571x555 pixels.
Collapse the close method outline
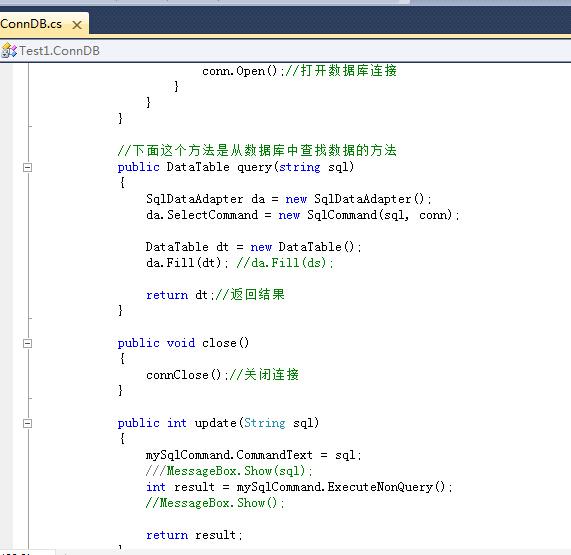coord(27,343)
